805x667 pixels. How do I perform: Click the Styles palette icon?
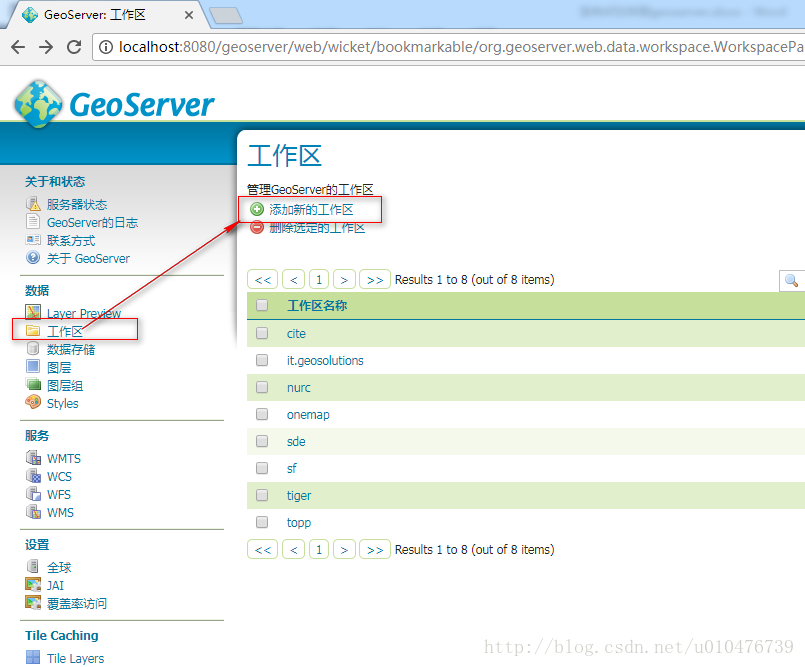(33, 403)
